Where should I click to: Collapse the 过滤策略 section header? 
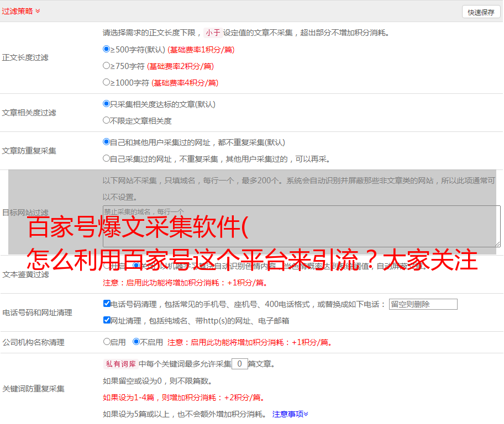coord(21,11)
